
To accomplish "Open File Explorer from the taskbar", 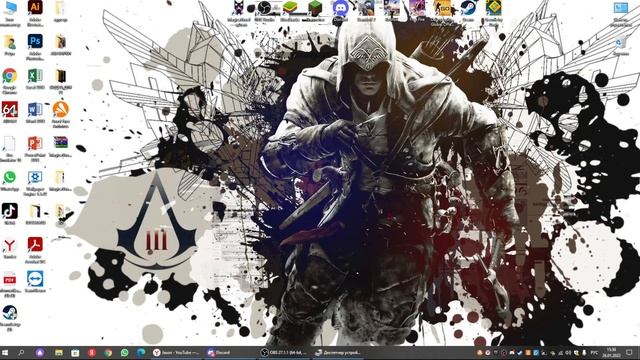I will (59, 352).
